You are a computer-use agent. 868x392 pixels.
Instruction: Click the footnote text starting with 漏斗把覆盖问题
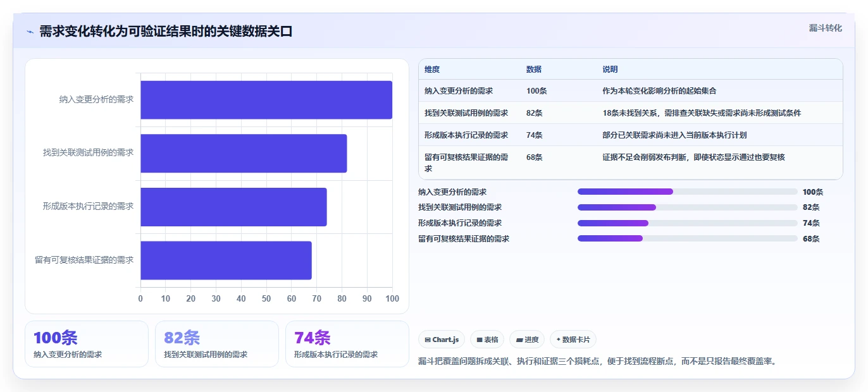(597, 362)
